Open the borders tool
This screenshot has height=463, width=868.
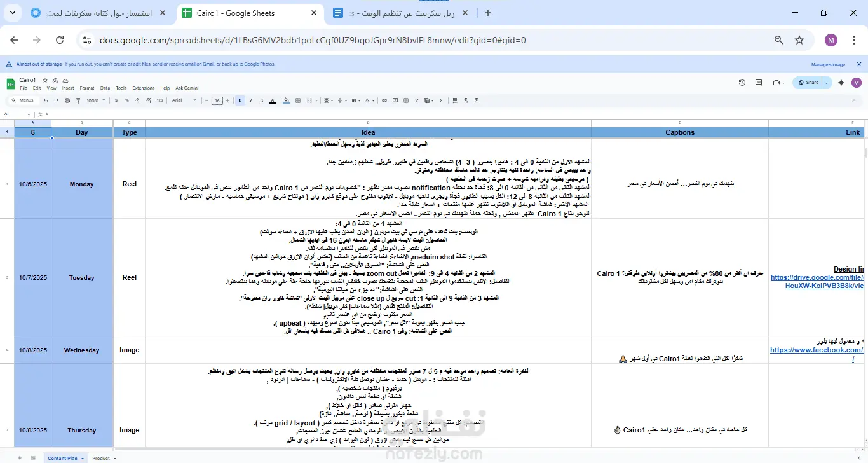297,100
